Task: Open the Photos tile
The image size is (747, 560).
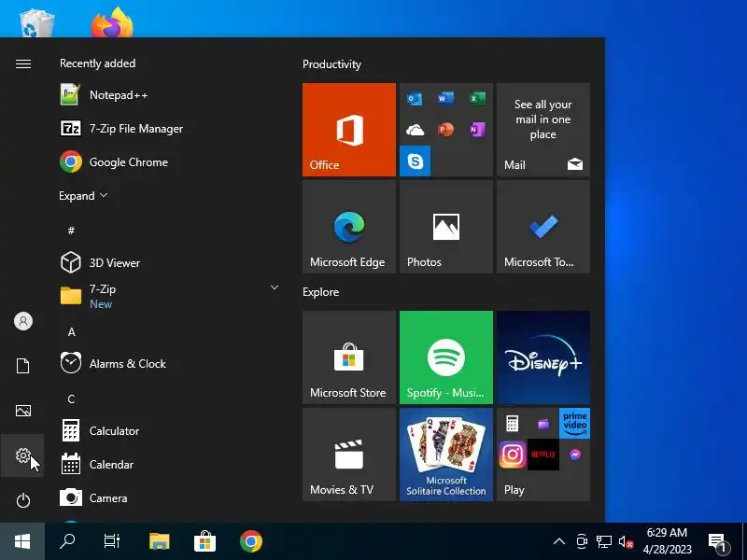Action: pyautogui.click(x=446, y=227)
